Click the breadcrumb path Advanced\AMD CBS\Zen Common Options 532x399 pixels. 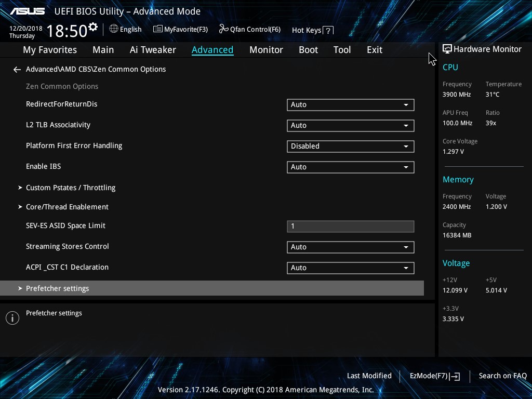96,69
